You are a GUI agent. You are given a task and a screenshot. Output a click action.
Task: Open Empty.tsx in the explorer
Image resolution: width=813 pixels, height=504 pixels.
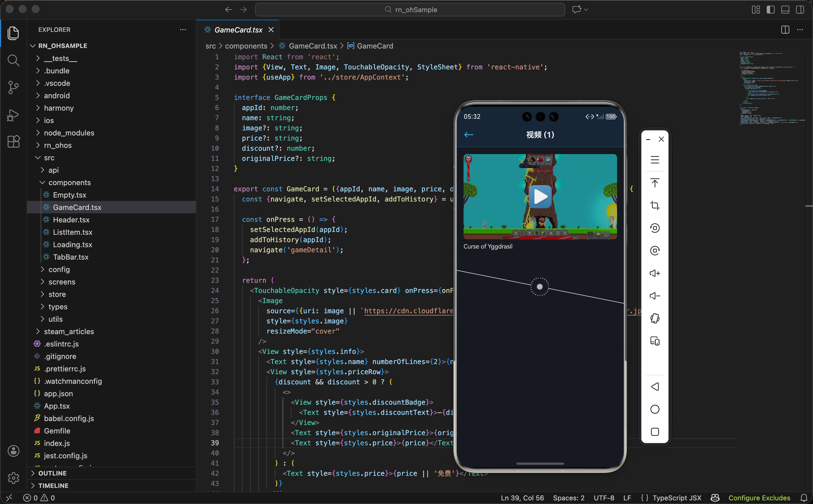[x=112, y=195]
